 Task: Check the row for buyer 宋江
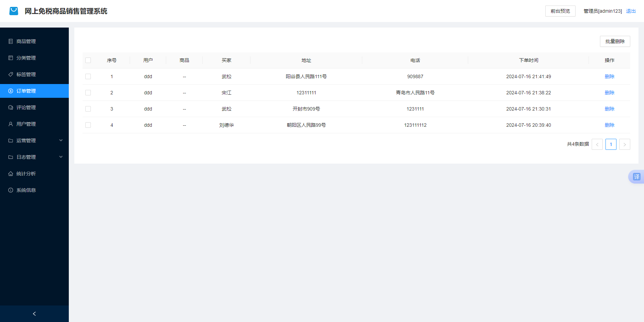coord(88,93)
